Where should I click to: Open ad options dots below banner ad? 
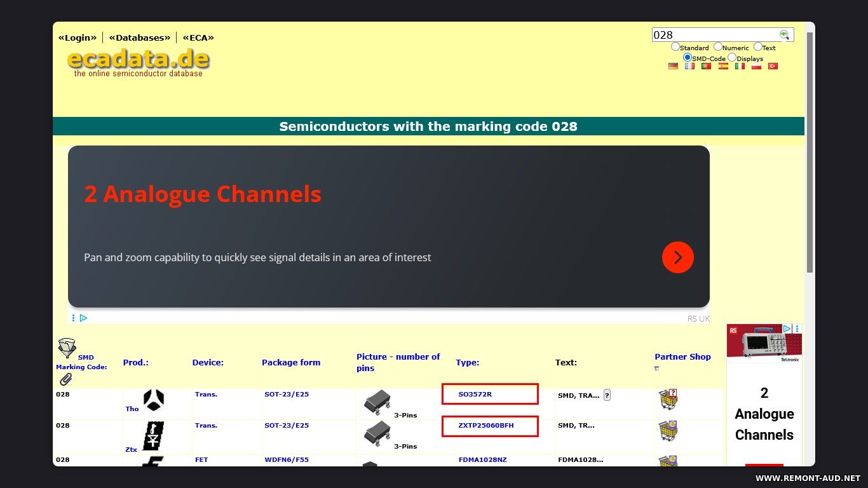(x=74, y=318)
